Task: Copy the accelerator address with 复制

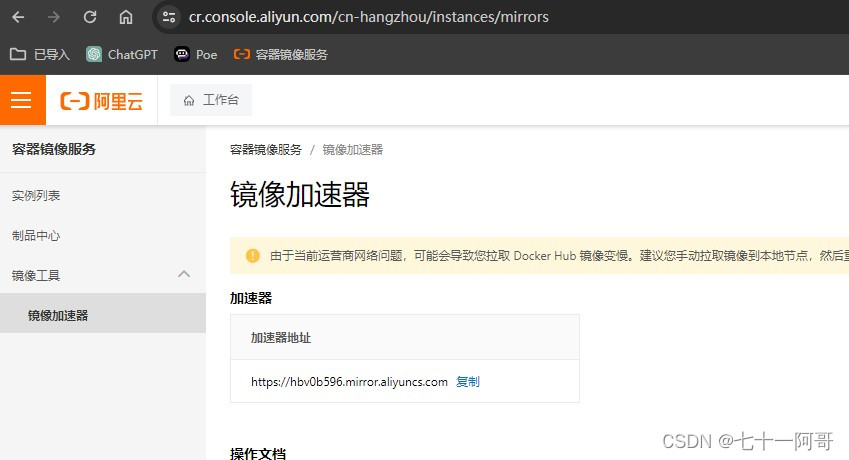Action: [468, 382]
